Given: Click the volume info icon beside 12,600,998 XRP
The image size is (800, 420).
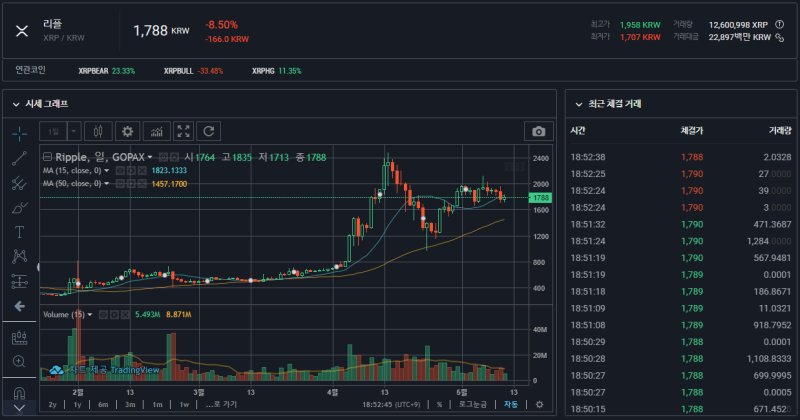Looking at the screenshot, I should click(x=780, y=24).
